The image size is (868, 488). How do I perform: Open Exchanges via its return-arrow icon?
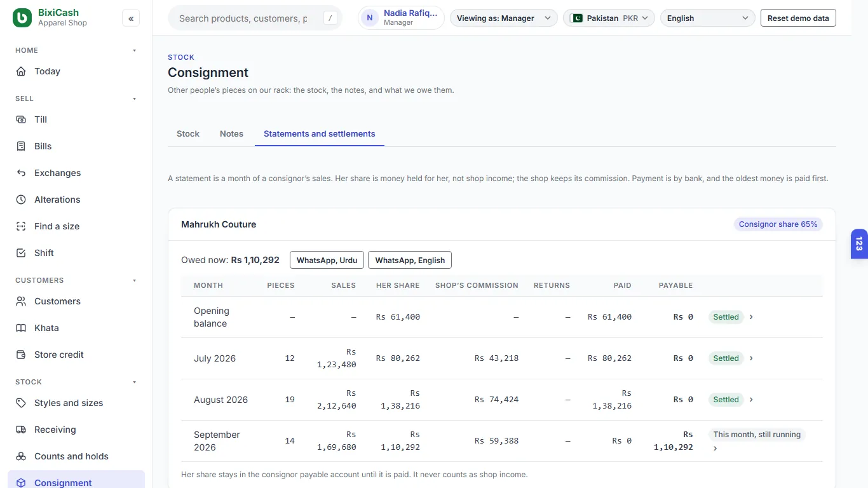[x=21, y=173]
